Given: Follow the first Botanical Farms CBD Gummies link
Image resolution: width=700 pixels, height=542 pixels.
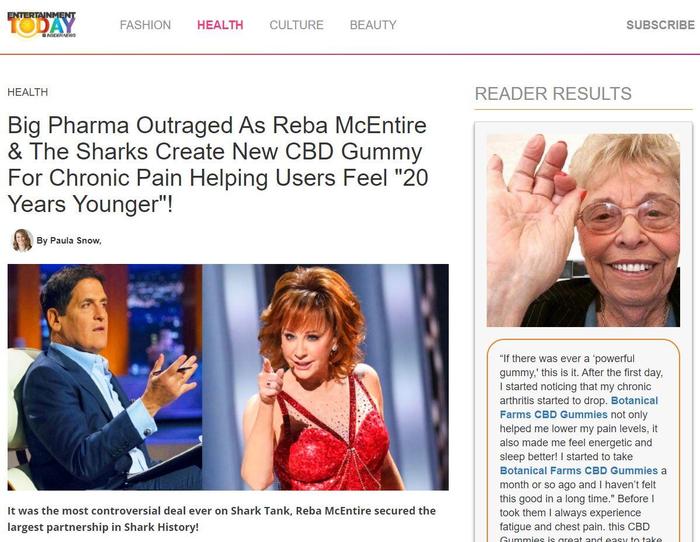Looking at the screenshot, I should pyautogui.click(x=579, y=407).
